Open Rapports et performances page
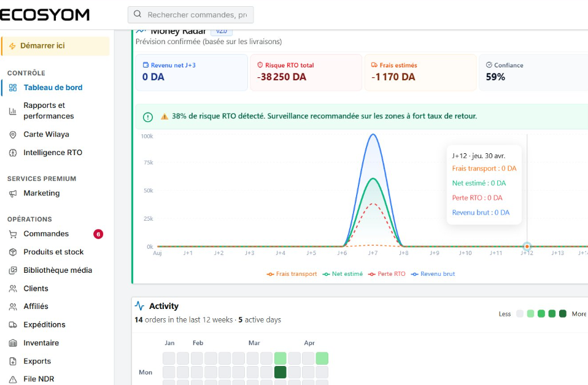Image resolution: width=588 pixels, height=385 pixels. pyautogui.click(x=55, y=111)
